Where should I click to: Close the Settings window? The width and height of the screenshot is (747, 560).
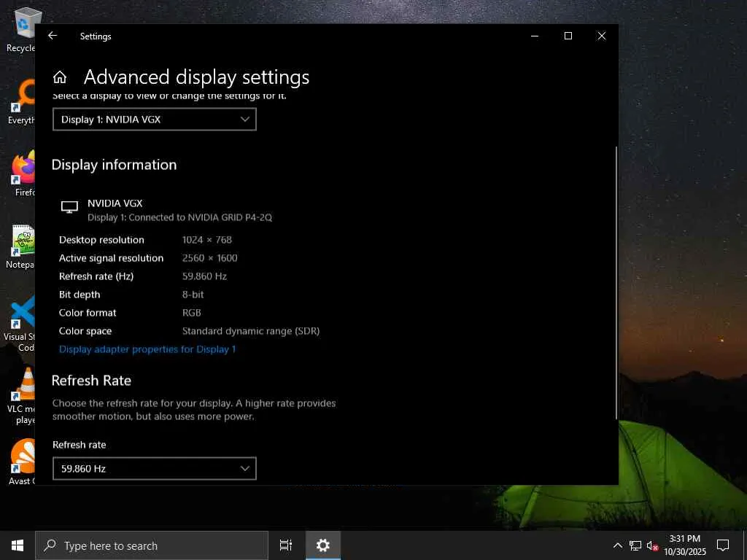pyautogui.click(x=602, y=36)
